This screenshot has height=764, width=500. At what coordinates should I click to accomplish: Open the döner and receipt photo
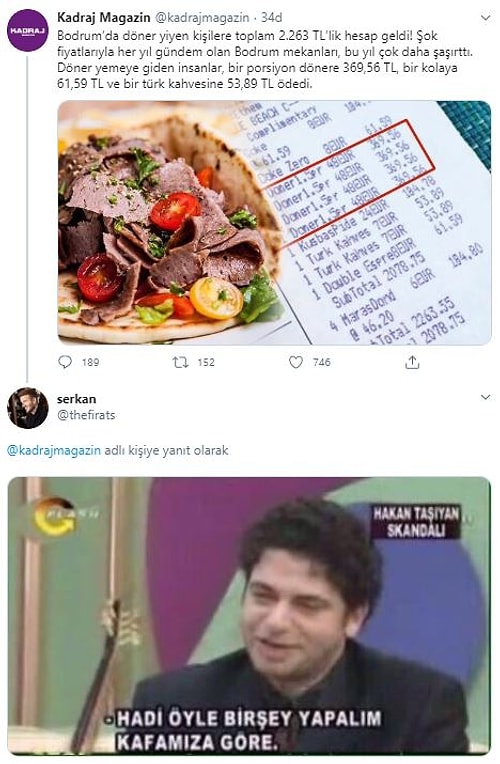click(x=274, y=223)
